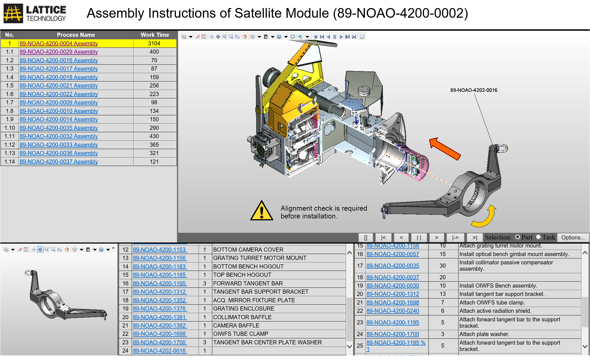Select the Rotate/orbit tool in main viewer toolbar
Image resolution: width=590 pixels, height=364 pixels.
tap(218, 37)
